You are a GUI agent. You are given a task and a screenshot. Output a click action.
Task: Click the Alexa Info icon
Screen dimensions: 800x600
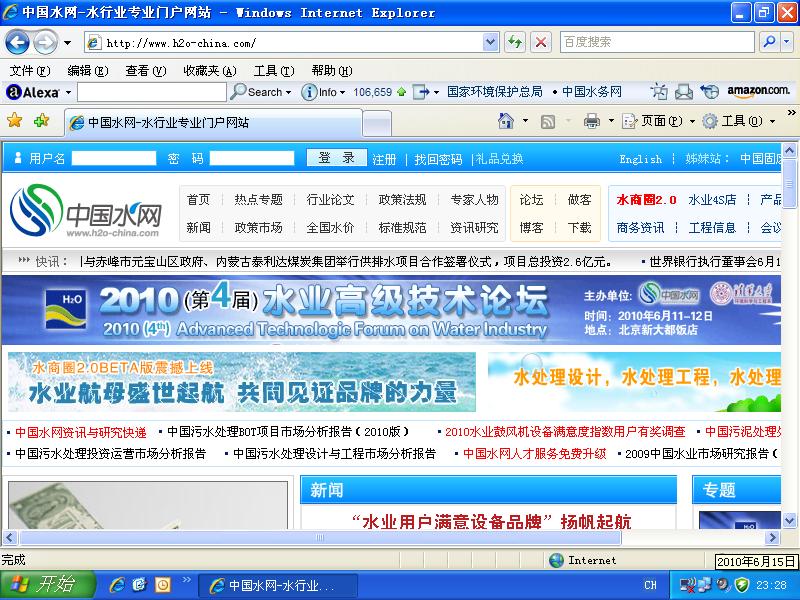click(x=309, y=92)
